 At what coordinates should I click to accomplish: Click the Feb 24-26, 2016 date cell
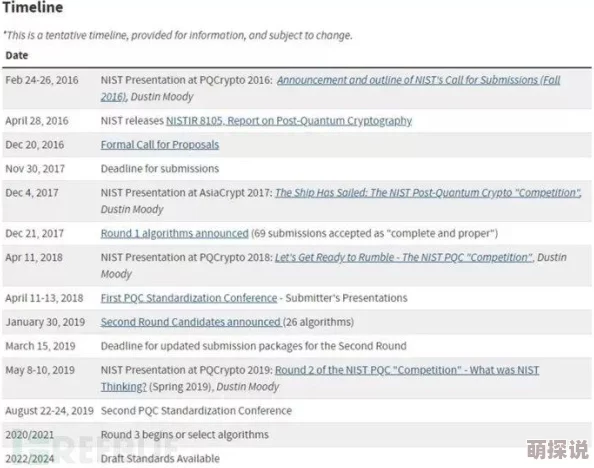(x=42, y=80)
